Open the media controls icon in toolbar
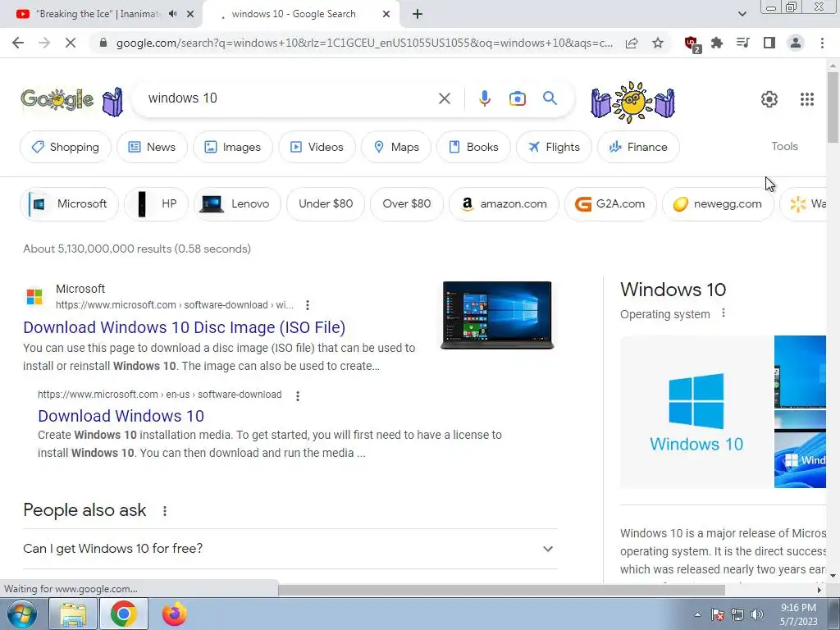Image resolution: width=840 pixels, height=630 pixels. click(743, 43)
